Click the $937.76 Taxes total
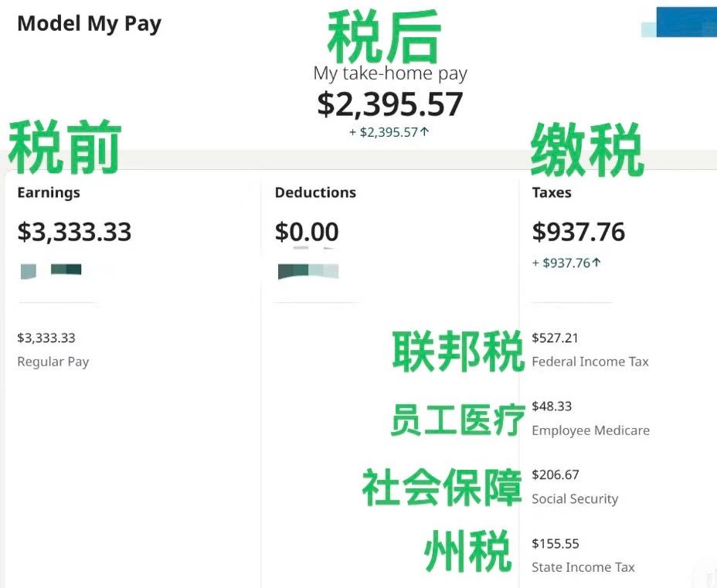Screen dimensions: 717x588 pyautogui.click(x=579, y=231)
